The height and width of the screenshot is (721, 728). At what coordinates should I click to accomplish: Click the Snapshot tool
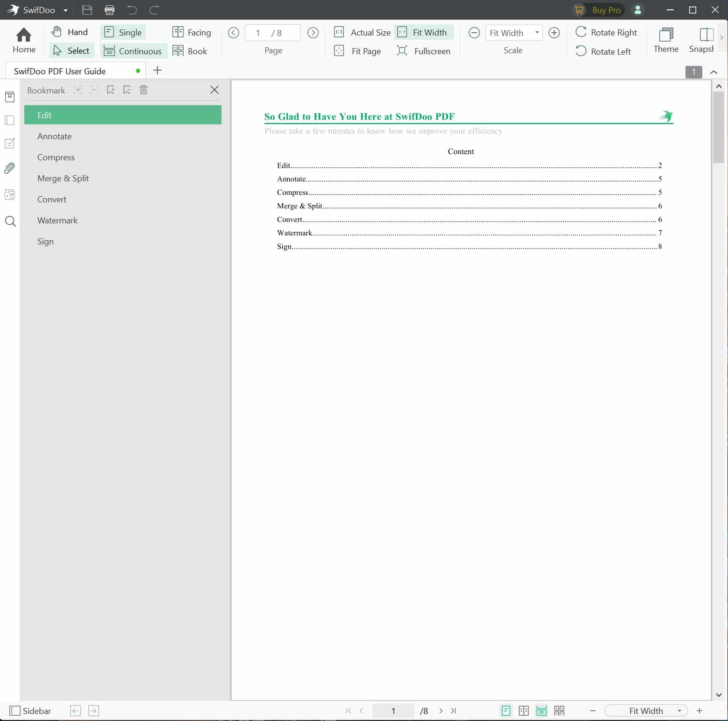pyautogui.click(x=702, y=40)
